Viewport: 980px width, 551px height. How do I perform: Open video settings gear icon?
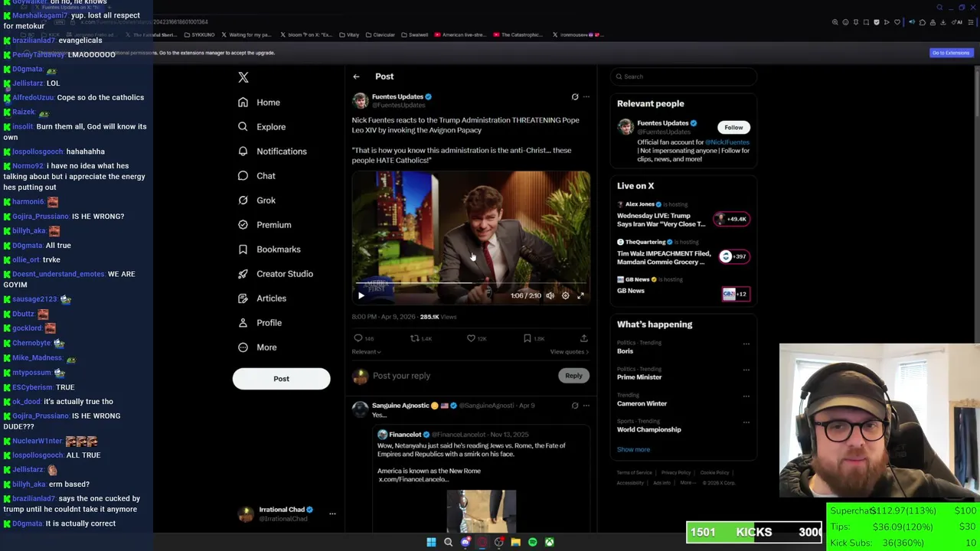point(565,295)
